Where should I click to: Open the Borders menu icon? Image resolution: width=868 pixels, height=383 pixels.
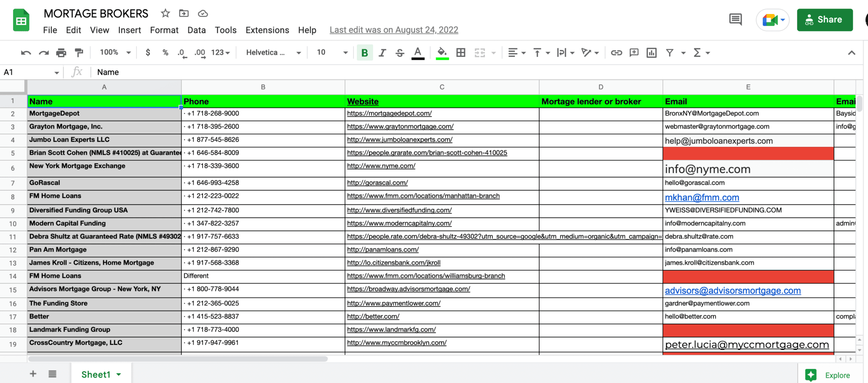pos(461,53)
